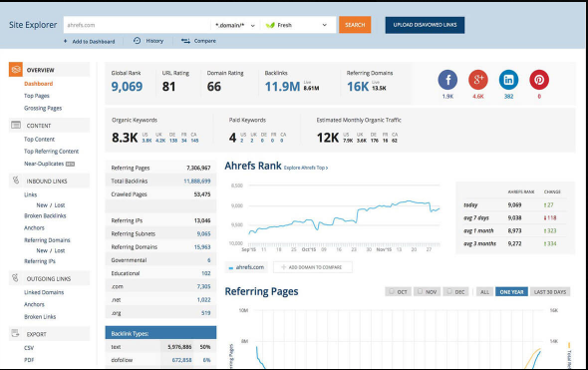The image size is (588, 370).
Task: Check the OCT checkbox
Action: point(392,291)
